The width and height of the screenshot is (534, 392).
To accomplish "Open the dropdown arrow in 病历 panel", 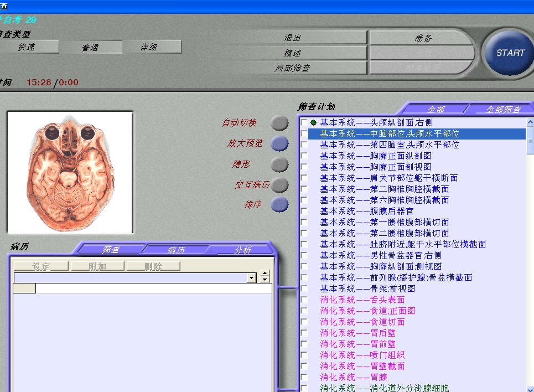I will (251, 278).
